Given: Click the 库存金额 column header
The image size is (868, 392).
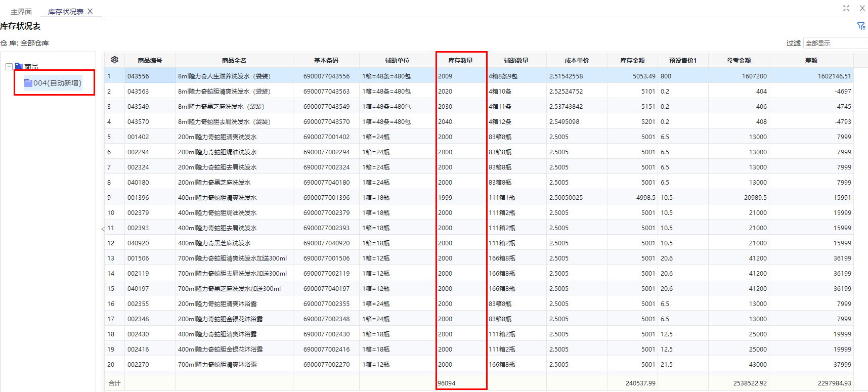Looking at the screenshot, I should [x=632, y=60].
